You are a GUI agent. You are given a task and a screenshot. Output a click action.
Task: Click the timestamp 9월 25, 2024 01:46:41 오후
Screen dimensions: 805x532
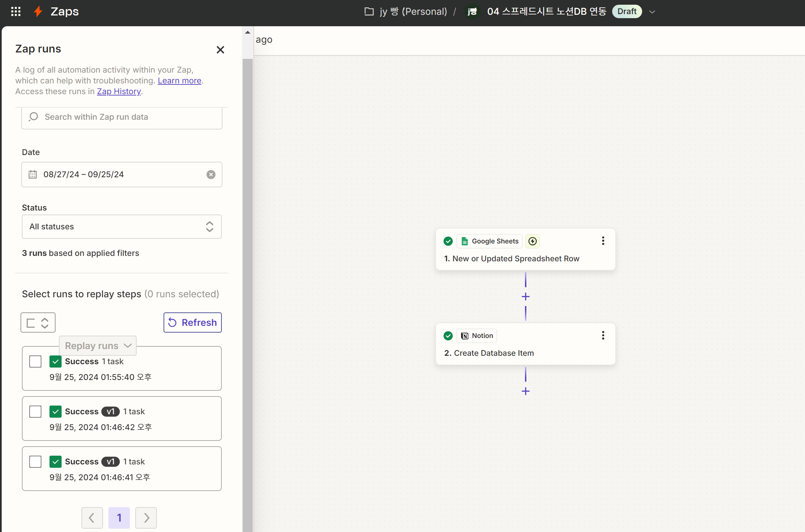[100, 478]
